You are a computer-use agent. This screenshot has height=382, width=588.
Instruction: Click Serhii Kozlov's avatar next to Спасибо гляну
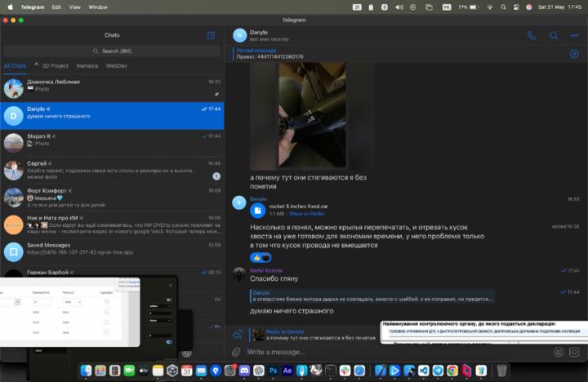pos(239,274)
